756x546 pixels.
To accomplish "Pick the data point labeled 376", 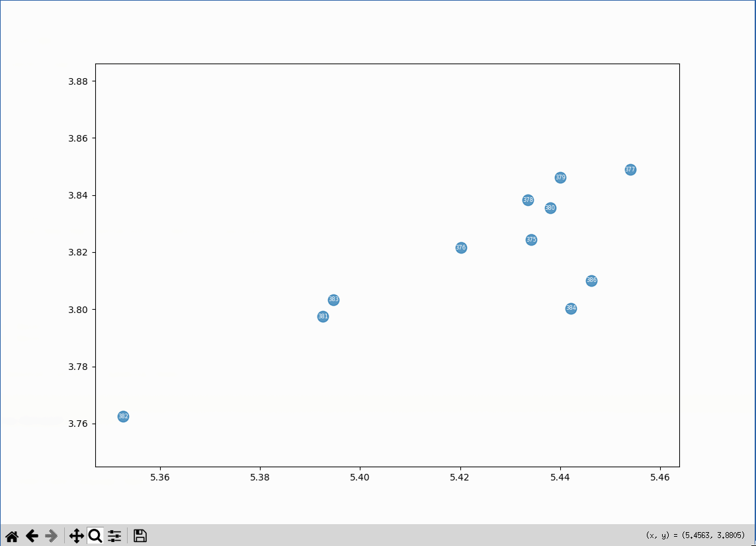I will (x=461, y=248).
